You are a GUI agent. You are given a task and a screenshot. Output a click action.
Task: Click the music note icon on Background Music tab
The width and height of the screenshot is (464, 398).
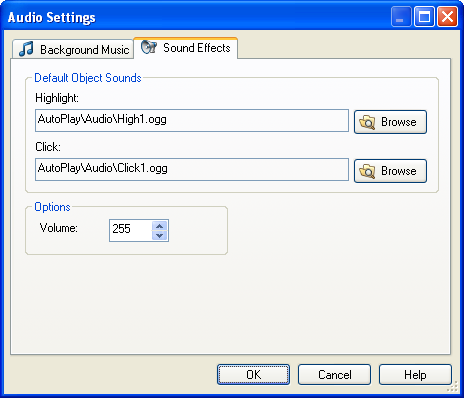click(x=26, y=49)
